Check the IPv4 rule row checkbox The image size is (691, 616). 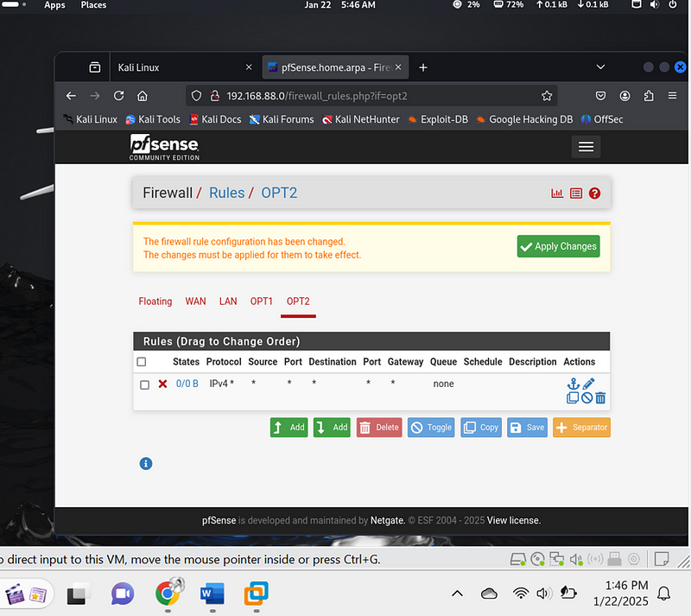(144, 384)
